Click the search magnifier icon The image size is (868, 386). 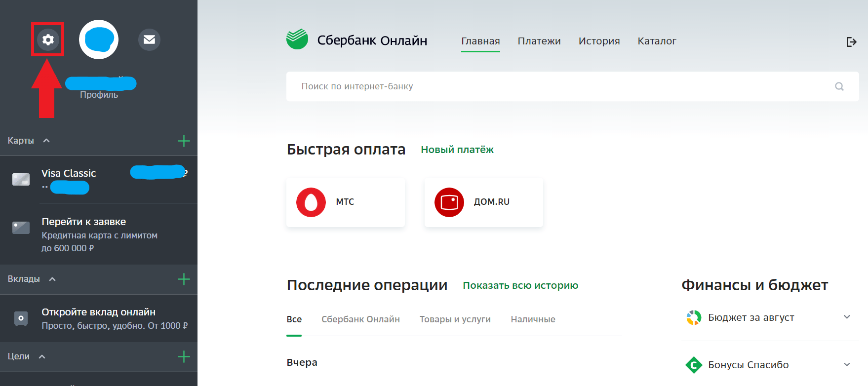[839, 86]
